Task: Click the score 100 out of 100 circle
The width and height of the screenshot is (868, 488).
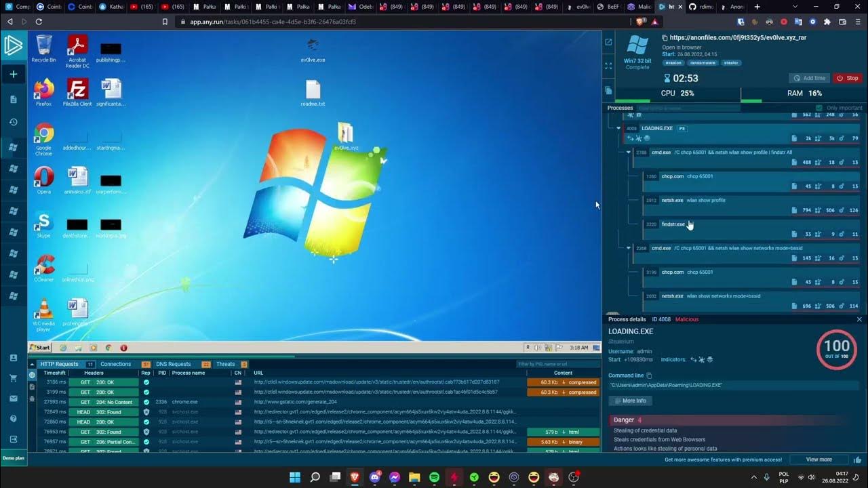Action: (x=836, y=349)
